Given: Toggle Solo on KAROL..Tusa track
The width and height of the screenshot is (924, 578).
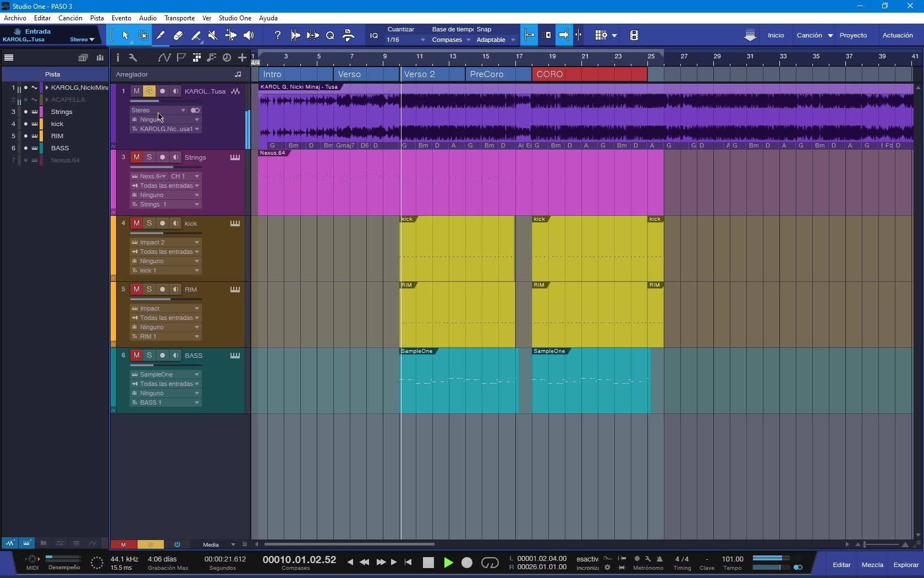Looking at the screenshot, I should click(149, 91).
